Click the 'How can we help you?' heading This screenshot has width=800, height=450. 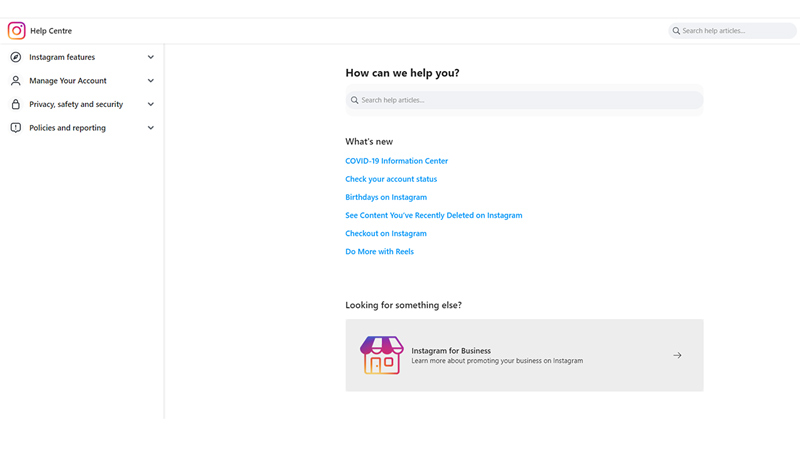point(402,73)
